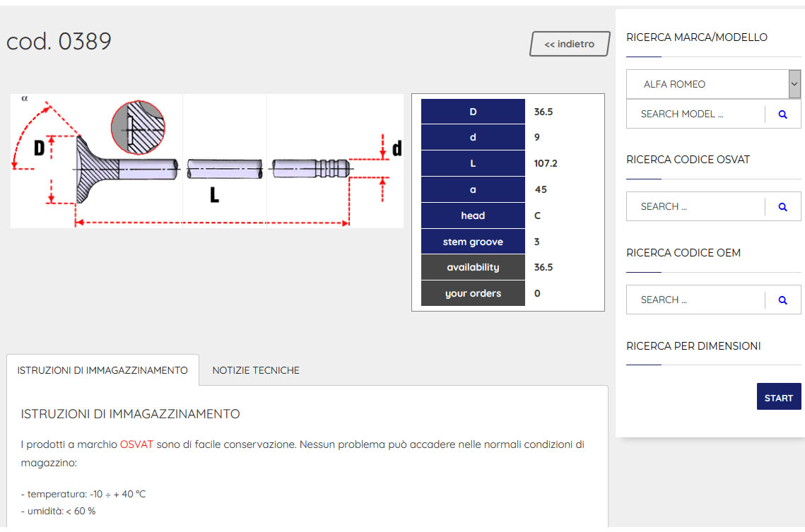Image resolution: width=805 pixels, height=532 pixels.
Task: Click the circular detail inset in the diagram
Action: (x=138, y=127)
